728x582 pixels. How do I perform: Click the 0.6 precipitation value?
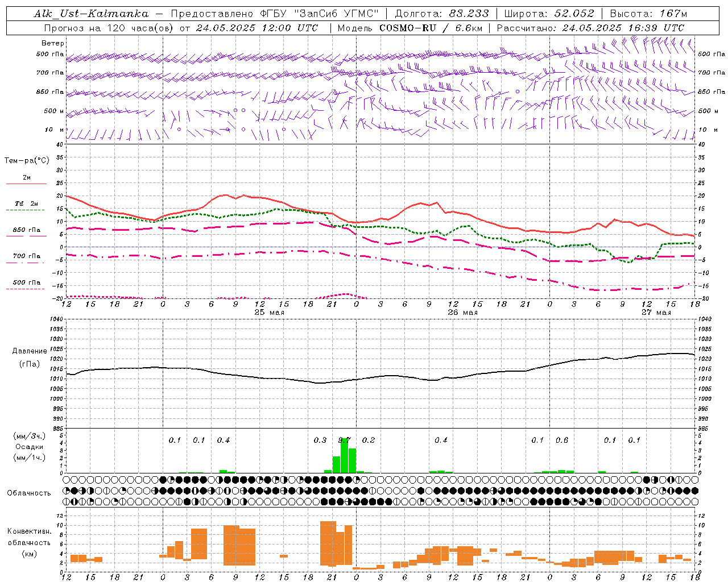tap(562, 440)
